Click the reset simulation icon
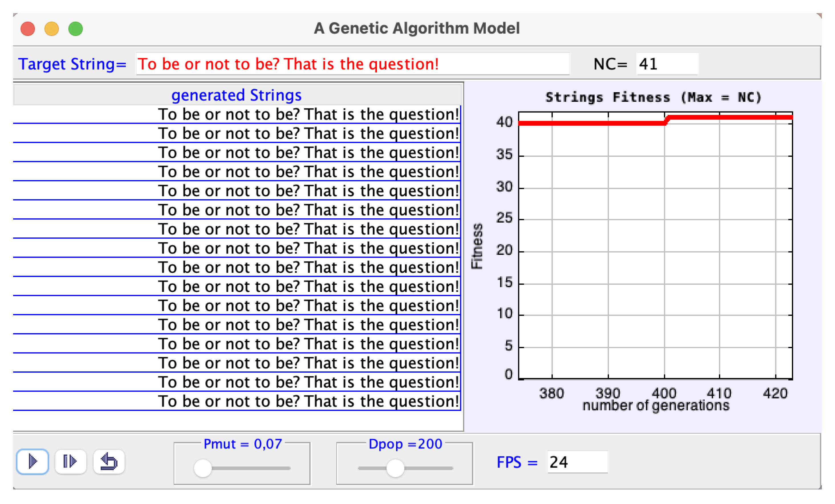 point(109,461)
